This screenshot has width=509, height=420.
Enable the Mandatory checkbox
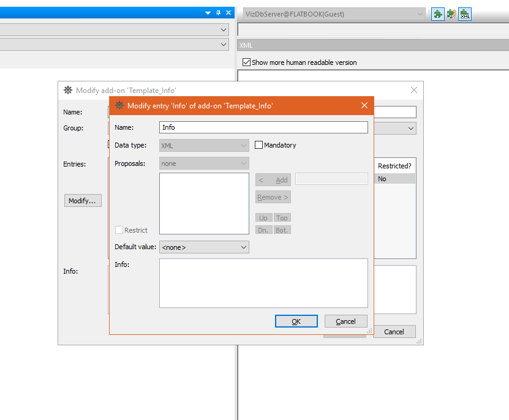259,145
